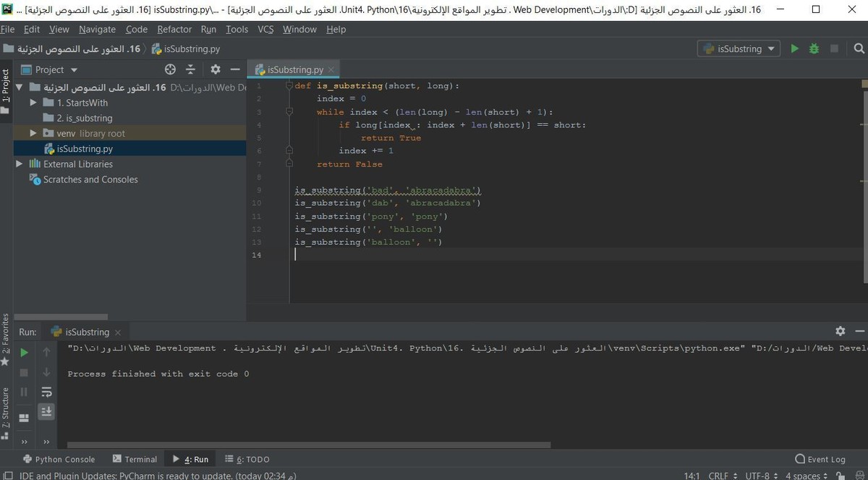Rerun program in Run tool window
This screenshot has width=868, height=480.
(24, 353)
